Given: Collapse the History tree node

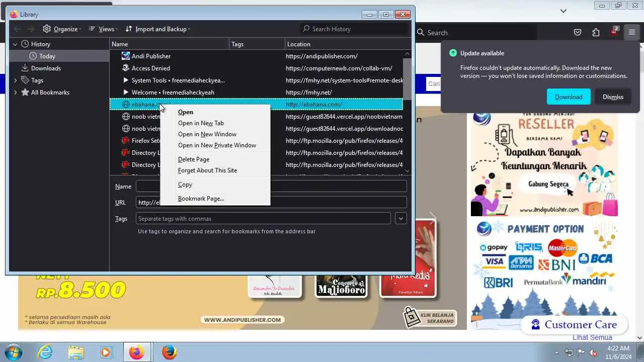Looking at the screenshot, I should (15, 44).
